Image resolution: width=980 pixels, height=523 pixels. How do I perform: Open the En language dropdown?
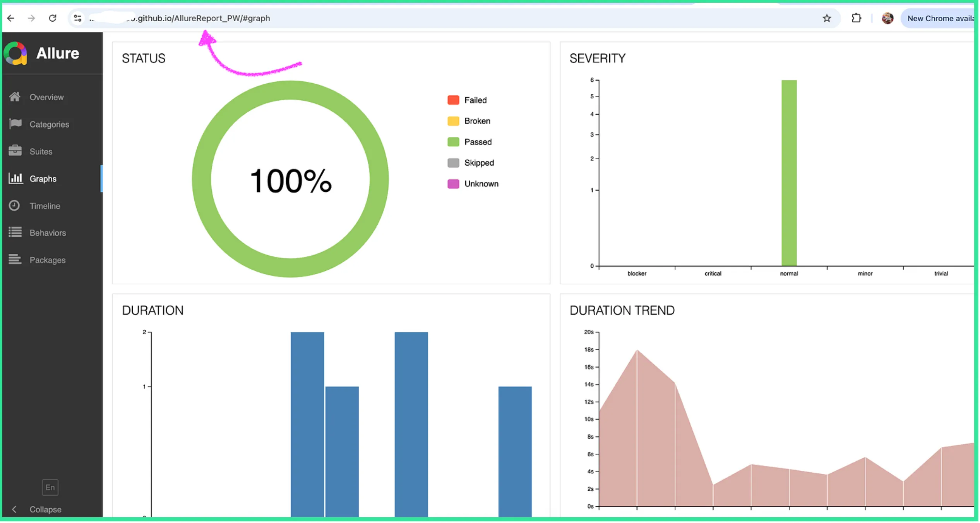50,487
